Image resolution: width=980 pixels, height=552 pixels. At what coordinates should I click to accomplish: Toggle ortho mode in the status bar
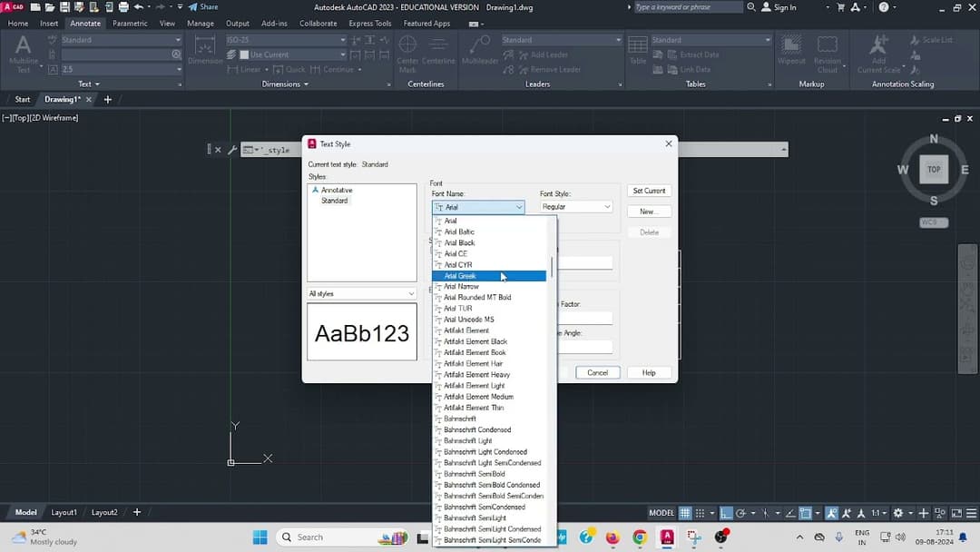pyautogui.click(x=726, y=513)
